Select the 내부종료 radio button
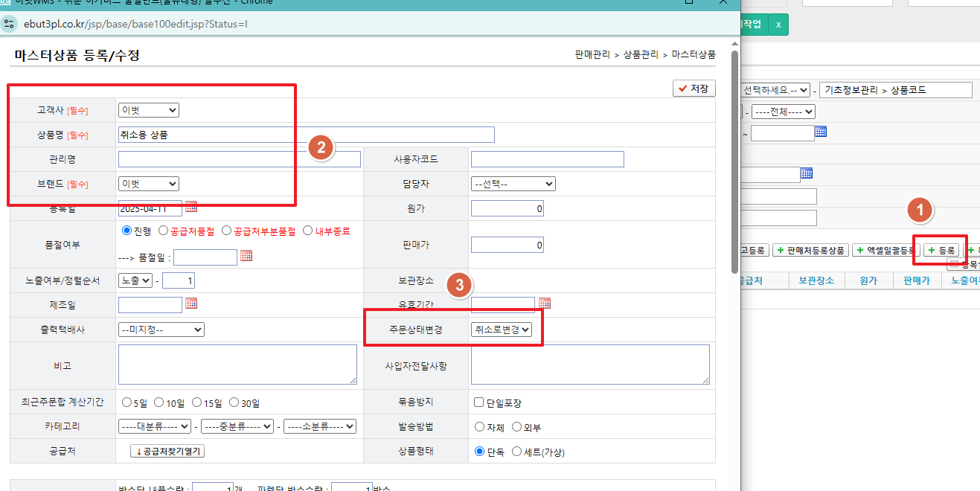Image resolution: width=980 pixels, height=491 pixels. (307, 231)
